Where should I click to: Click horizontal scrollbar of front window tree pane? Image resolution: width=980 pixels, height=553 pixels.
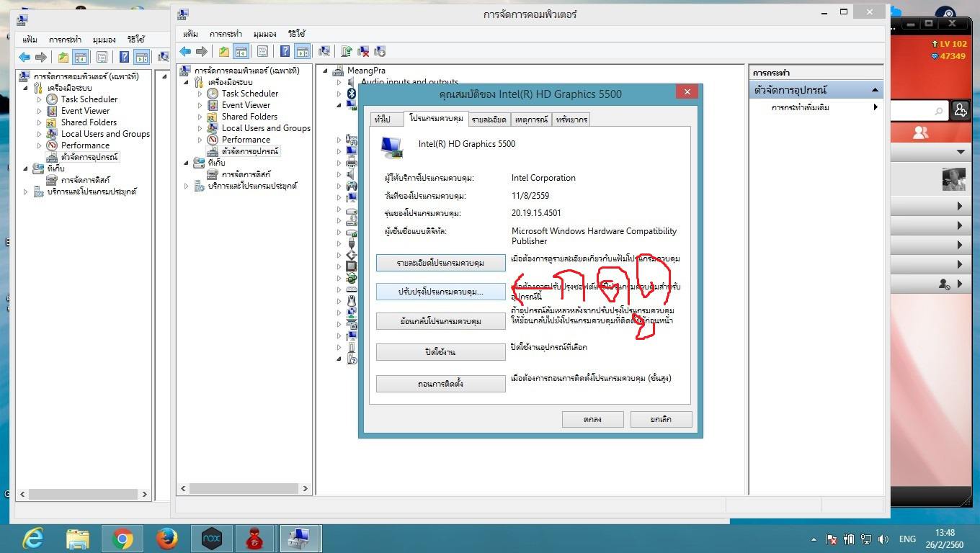coord(244,488)
